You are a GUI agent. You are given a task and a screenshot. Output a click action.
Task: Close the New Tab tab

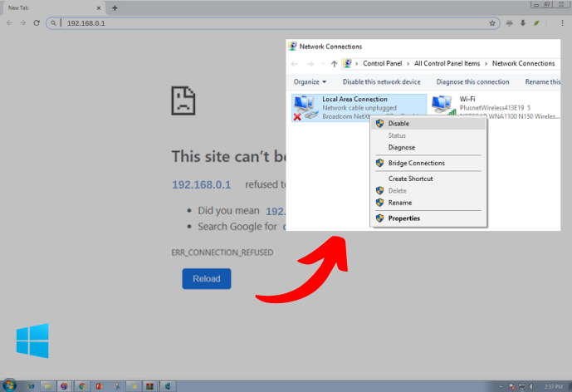click(99, 7)
